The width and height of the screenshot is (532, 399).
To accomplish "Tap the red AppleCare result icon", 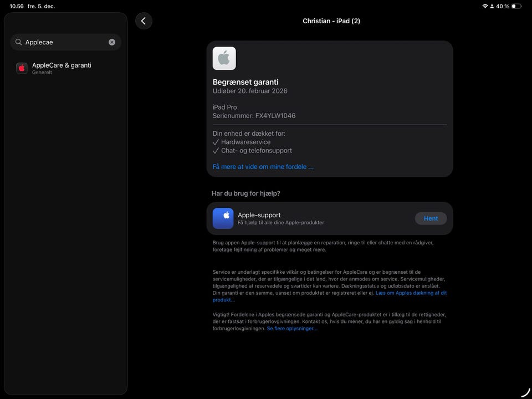I will (22, 68).
